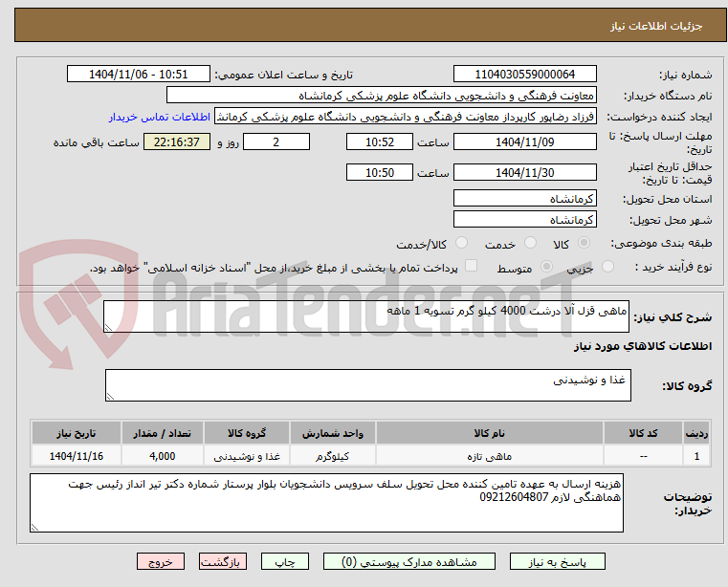The image size is (728, 587).
Task: Select the کالا radio button
Action: click(585, 243)
